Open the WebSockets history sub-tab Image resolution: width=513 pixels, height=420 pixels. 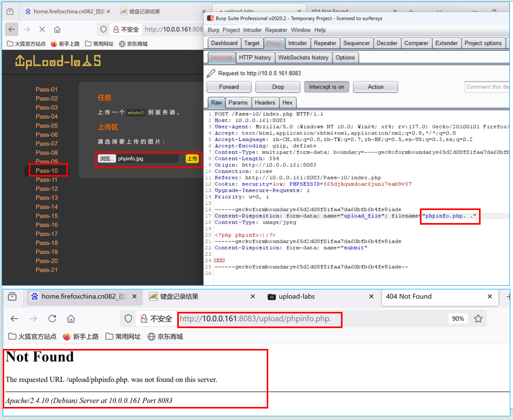pos(303,57)
